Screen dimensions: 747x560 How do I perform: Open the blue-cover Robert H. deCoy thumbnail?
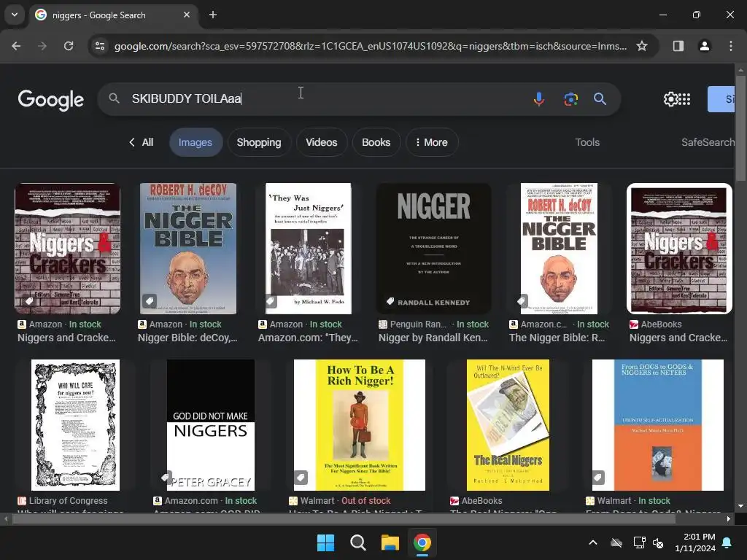click(x=188, y=249)
